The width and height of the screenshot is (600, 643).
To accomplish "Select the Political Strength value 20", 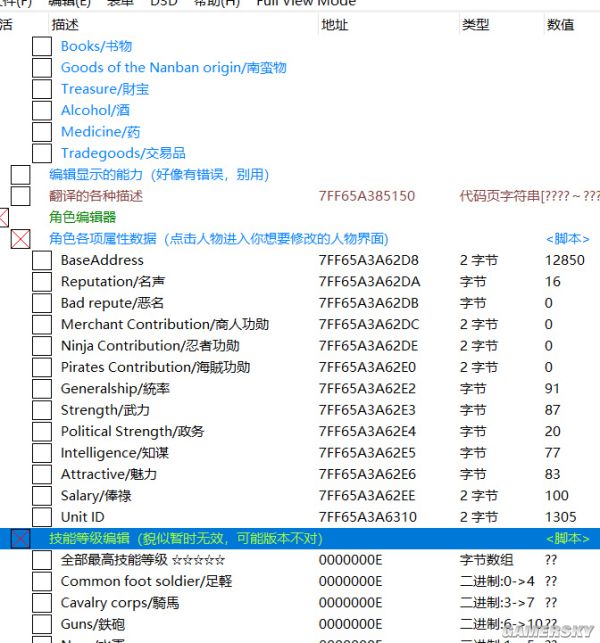I will coord(553,431).
